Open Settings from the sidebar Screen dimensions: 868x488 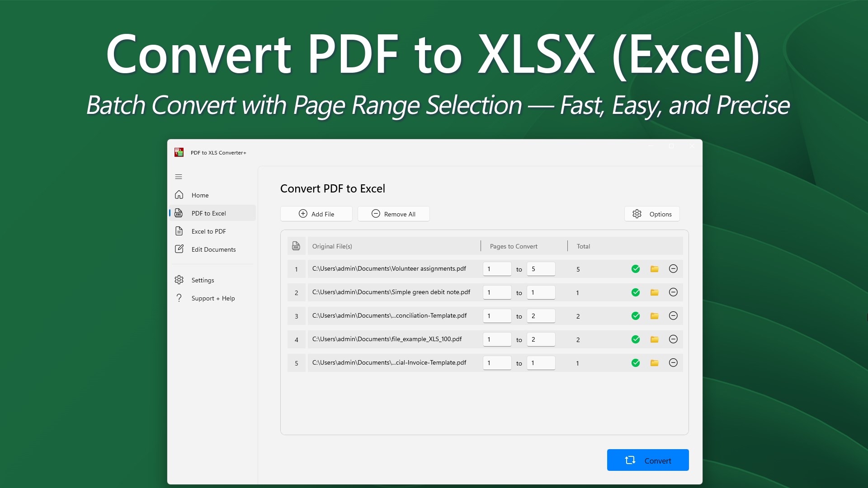[x=212, y=280]
